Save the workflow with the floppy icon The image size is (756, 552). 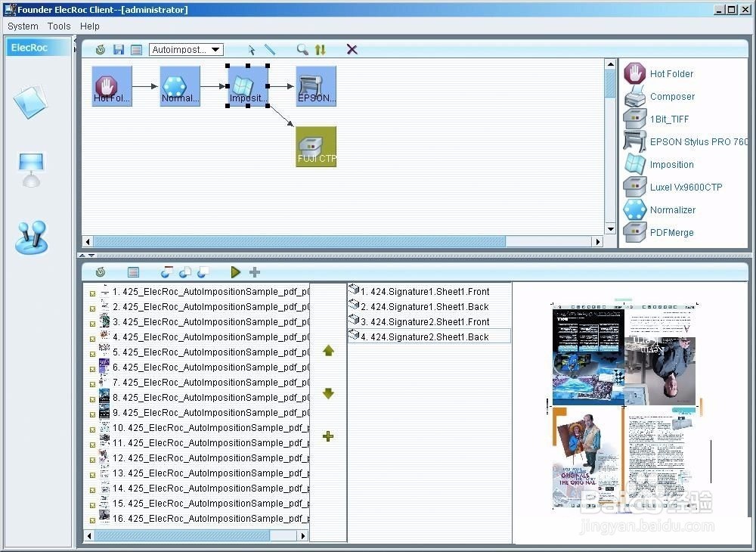119,49
